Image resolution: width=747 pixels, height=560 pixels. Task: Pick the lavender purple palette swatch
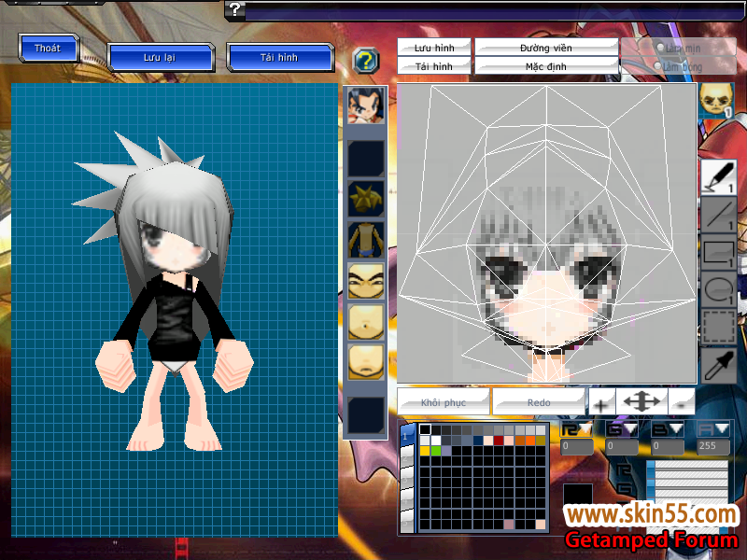(446, 451)
